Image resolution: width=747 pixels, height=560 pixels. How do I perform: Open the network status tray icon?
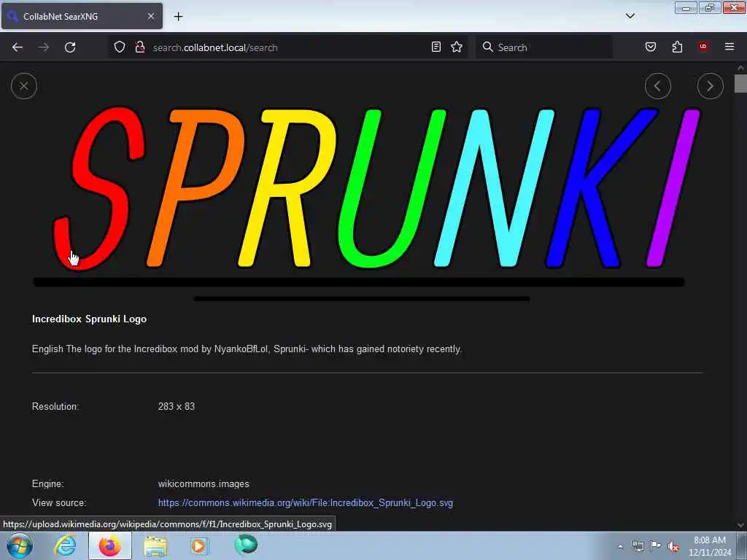click(638, 546)
